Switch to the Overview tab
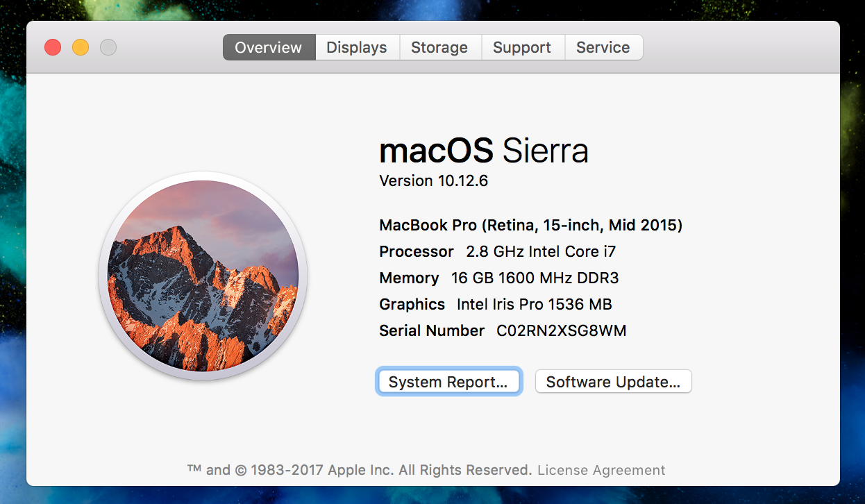 pos(269,47)
